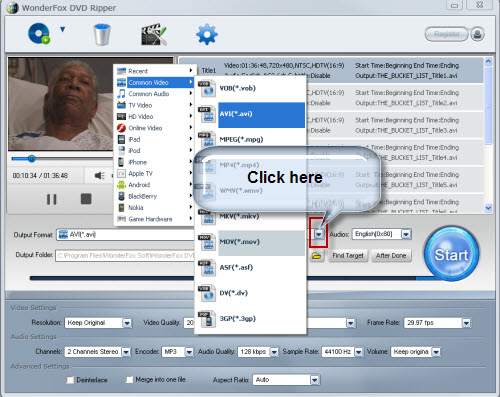Viewport: 500px width, 397px height.
Task: Pause the video preview playback
Action: click(51, 199)
